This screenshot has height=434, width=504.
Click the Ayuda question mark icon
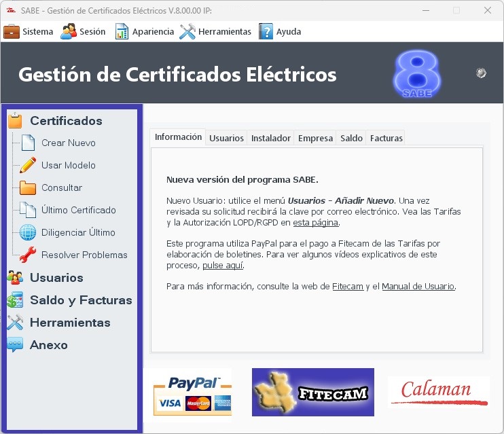coord(266,31)
